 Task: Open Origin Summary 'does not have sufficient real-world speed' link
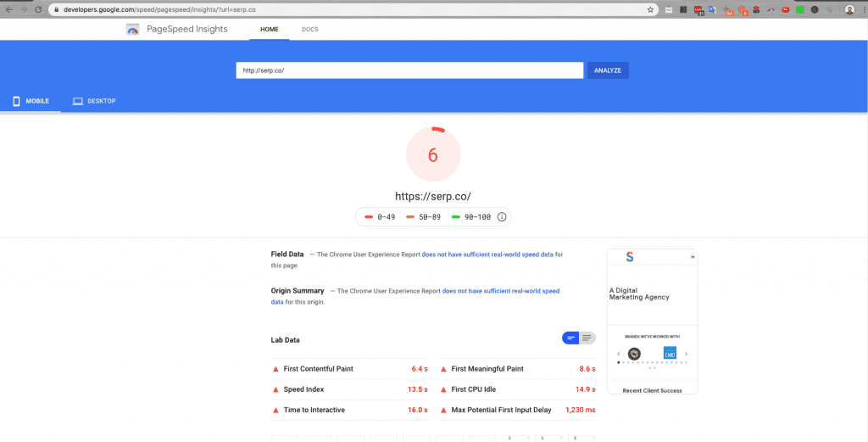click(501, 291)
